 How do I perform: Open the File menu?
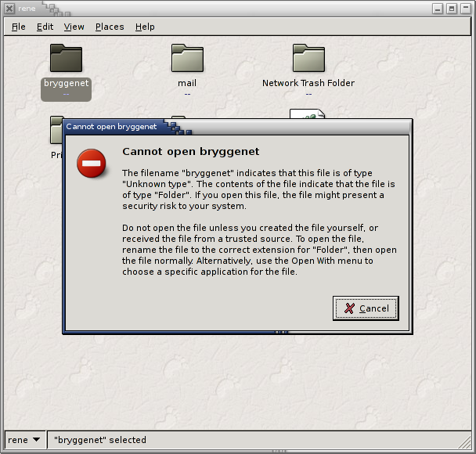(x=19, y=27)
